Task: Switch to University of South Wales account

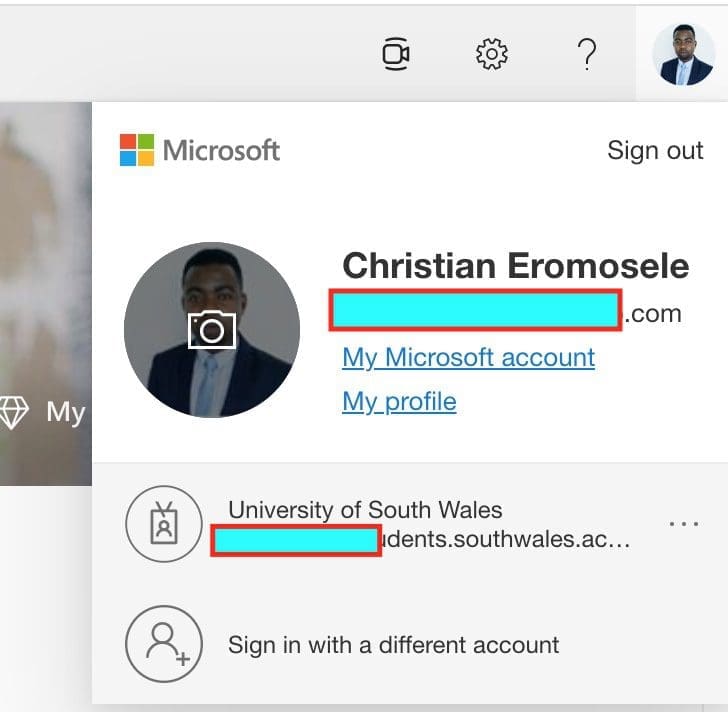Action: tap(365, 510)
